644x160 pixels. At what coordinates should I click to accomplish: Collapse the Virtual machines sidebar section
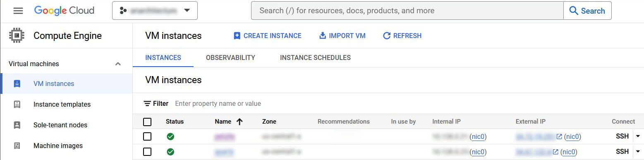coord(118,64)
